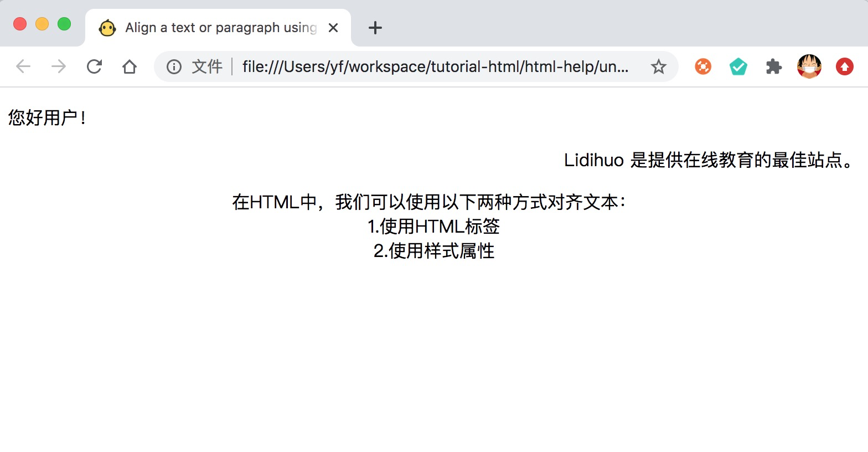This screenshot has width=868, height=452.
Task: Click the red update arrow icon
Action: point(844,67)
